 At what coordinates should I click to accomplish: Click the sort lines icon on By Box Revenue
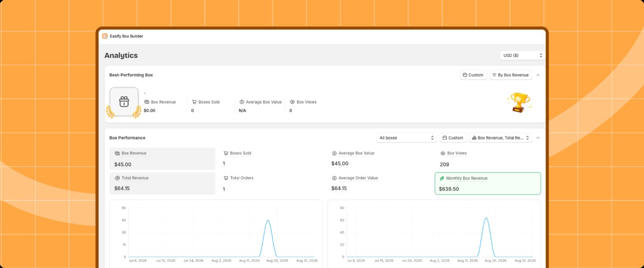(x=494, y=75)
